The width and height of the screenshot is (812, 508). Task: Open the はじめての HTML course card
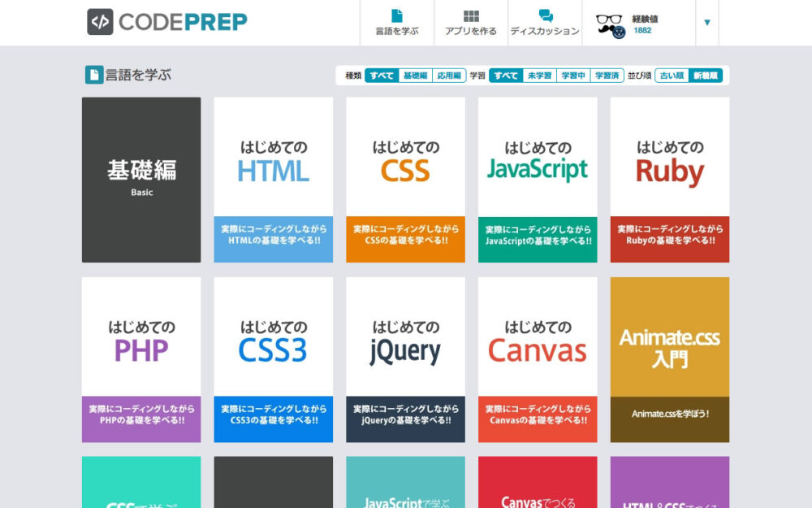pyautogui.click(x=273, y=179)
